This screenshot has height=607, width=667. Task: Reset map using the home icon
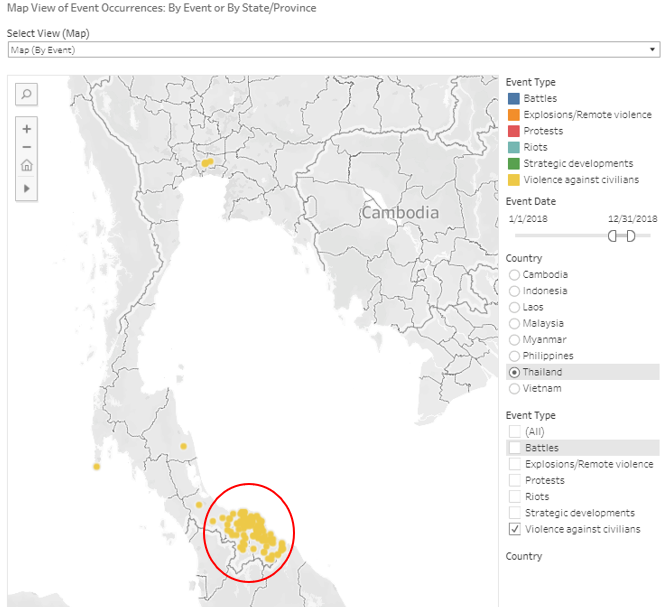[27, 166]
